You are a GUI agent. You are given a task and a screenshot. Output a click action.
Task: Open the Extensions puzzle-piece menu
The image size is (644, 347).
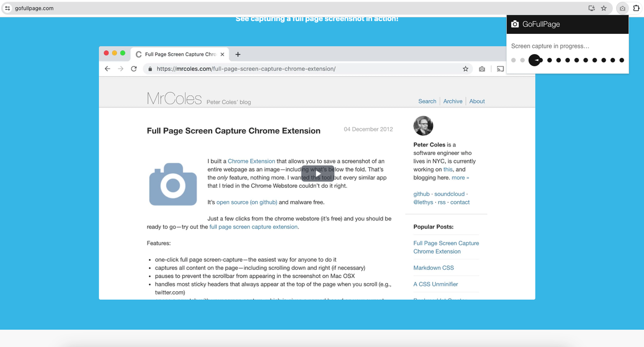point(636,8)
